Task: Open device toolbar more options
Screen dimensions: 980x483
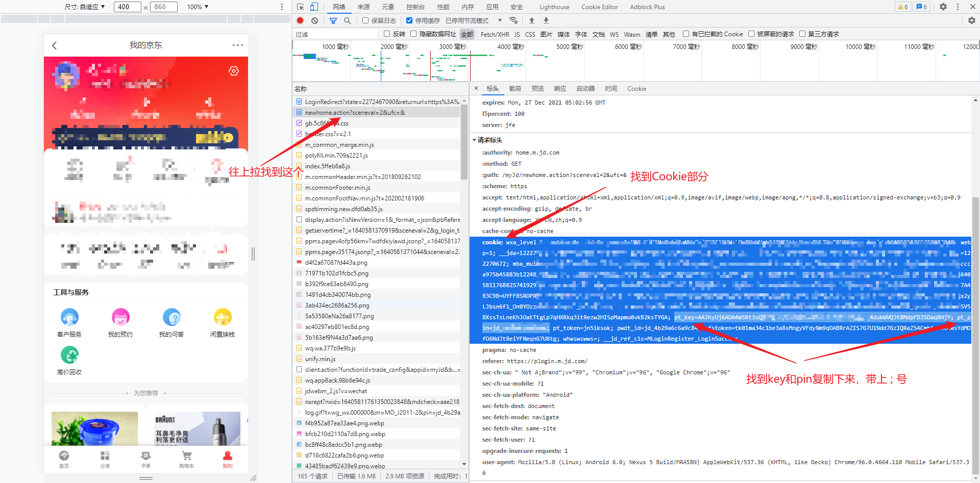Action: (x=282, y=7)
